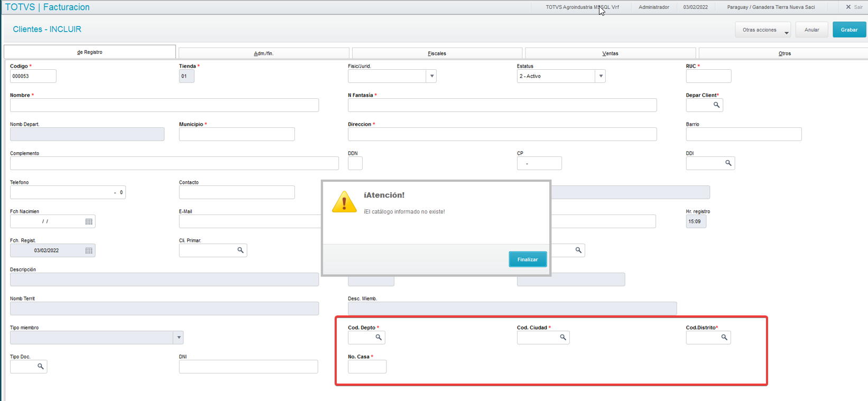This screenshot has width=868, height=401.
Task: Open Cod. Ciudad search magnifier
Action: (x=563, y=338)
